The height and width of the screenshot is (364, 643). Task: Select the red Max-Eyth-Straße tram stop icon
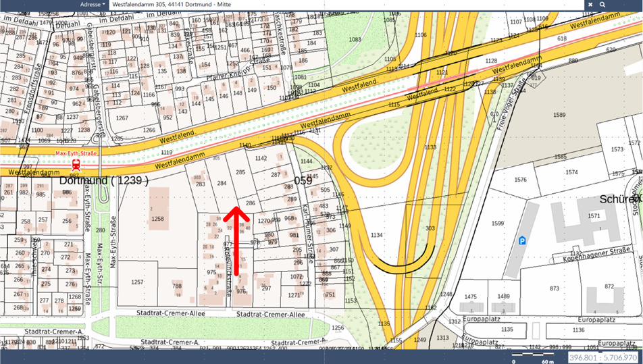[76, 163]
